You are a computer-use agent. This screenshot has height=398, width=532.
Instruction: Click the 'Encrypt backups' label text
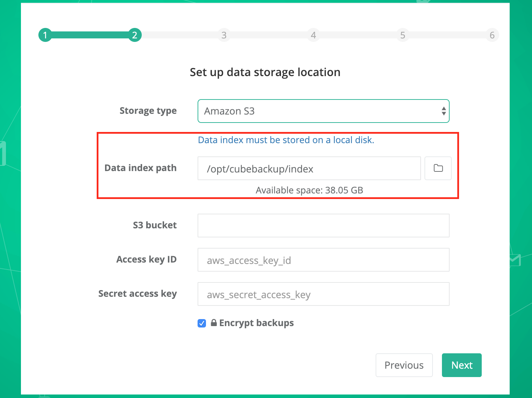pos(256,323)
